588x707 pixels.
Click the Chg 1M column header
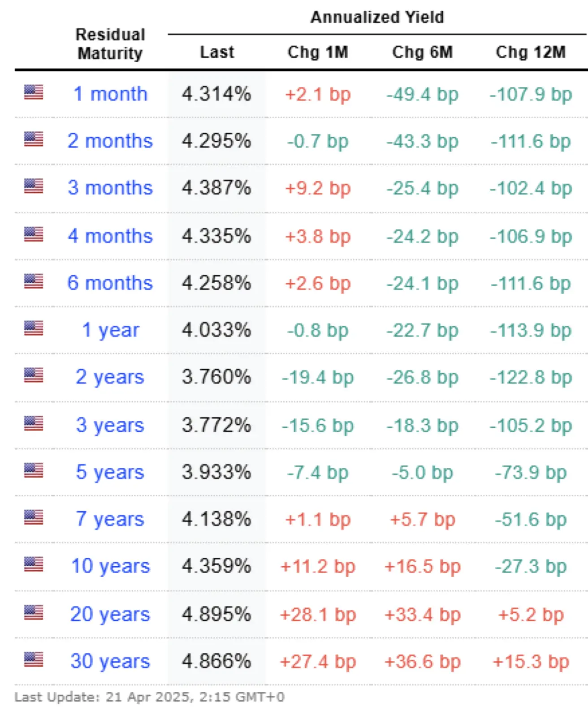pyautogui.click(x=318, y=52)
